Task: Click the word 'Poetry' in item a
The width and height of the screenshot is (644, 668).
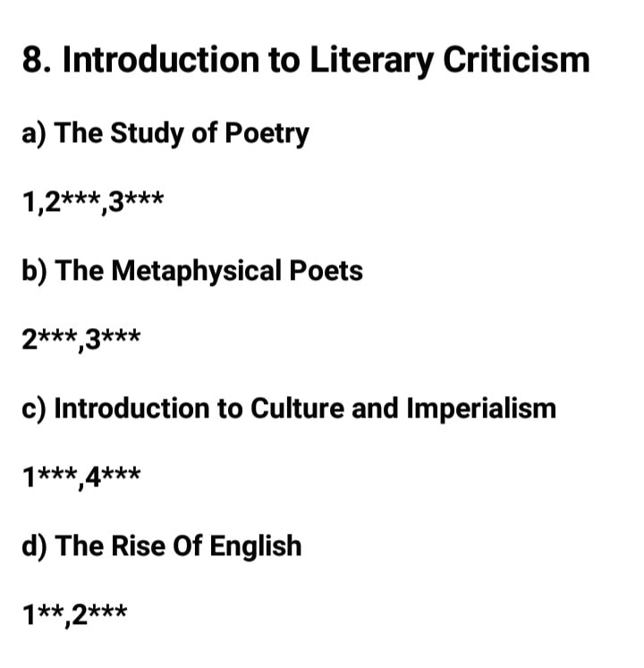Action: (267, 134)
